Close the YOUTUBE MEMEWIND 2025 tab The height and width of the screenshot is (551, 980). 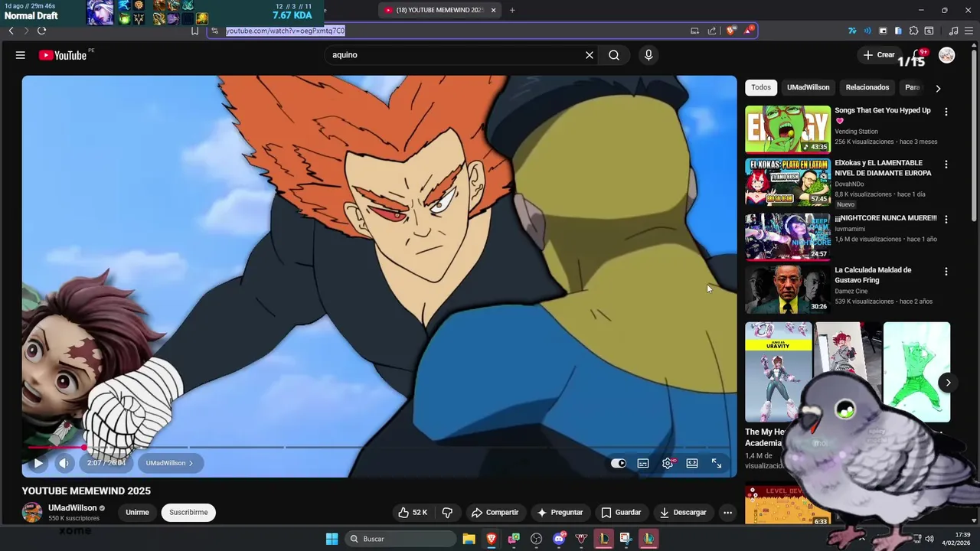coord(493,10)
